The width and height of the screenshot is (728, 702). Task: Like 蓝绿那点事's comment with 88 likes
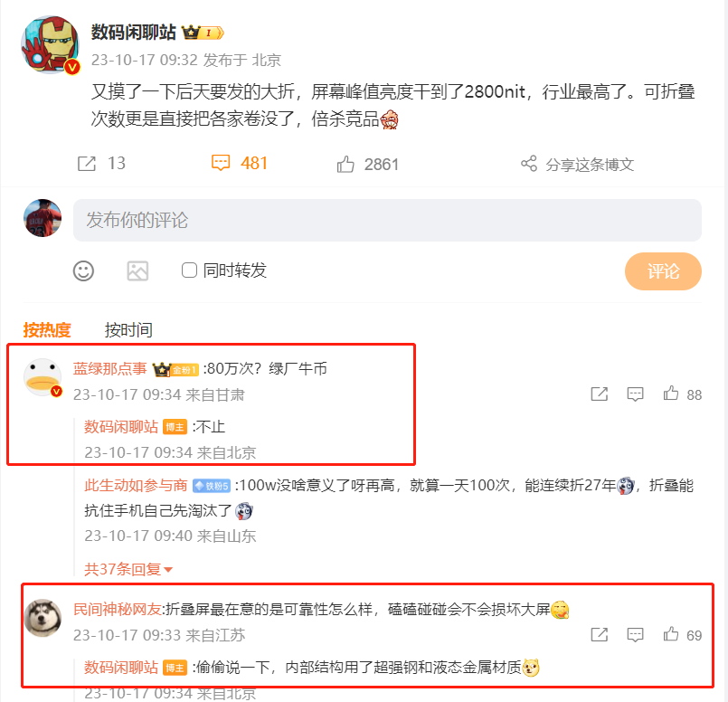pyautogui.click(x=671, y=394)
